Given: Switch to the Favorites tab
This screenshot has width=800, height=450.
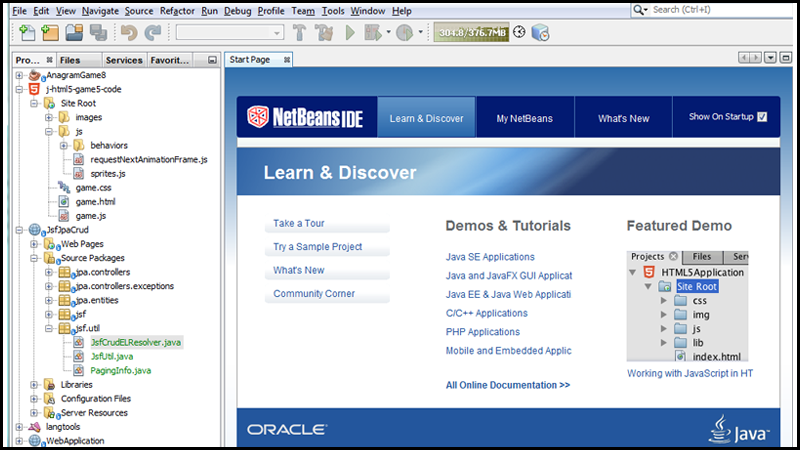Looking at the screenshot, I should coord(169,60).
